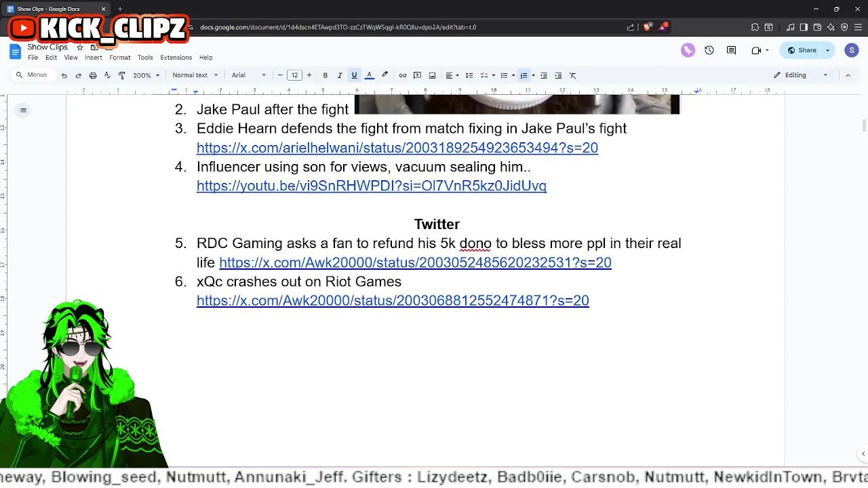Open version history clock icon
Screen dimensions: 868x488
(x=709, y=50)
